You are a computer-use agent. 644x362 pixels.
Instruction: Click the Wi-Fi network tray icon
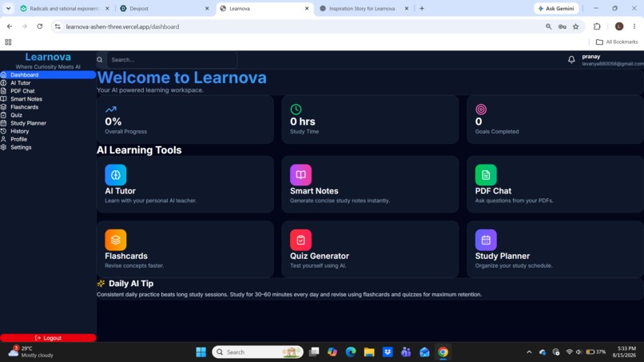[x=569, y=352]
